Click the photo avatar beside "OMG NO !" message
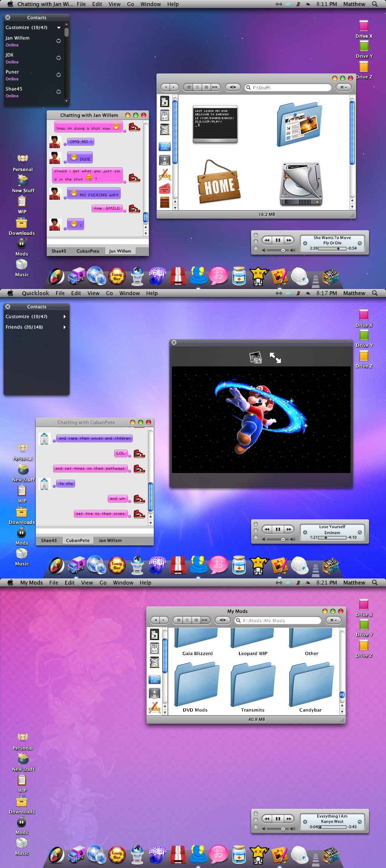Viewport: 386px width, 868px height. coord(55,142)
